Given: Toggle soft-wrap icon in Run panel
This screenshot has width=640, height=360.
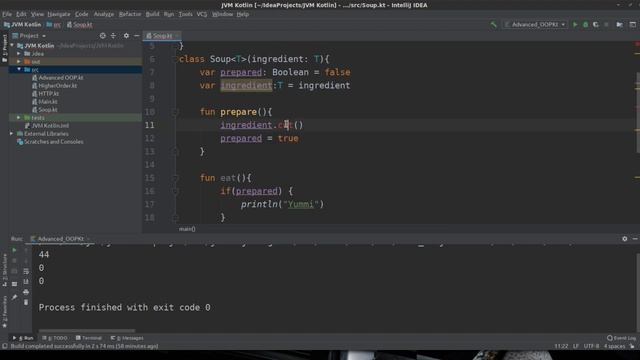Looking at the screenshot, I should point(26,271).
